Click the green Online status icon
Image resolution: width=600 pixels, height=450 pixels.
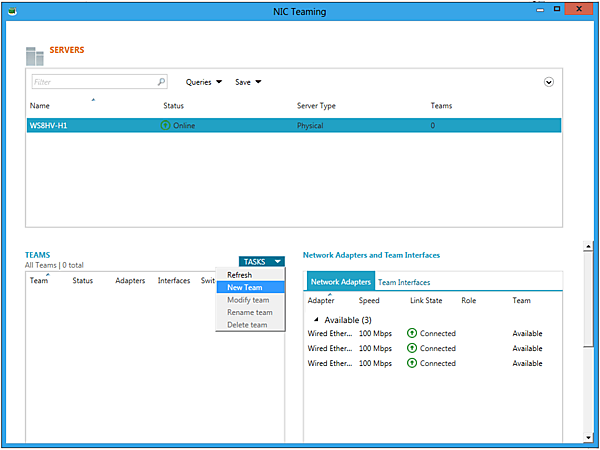pos(166,126)
